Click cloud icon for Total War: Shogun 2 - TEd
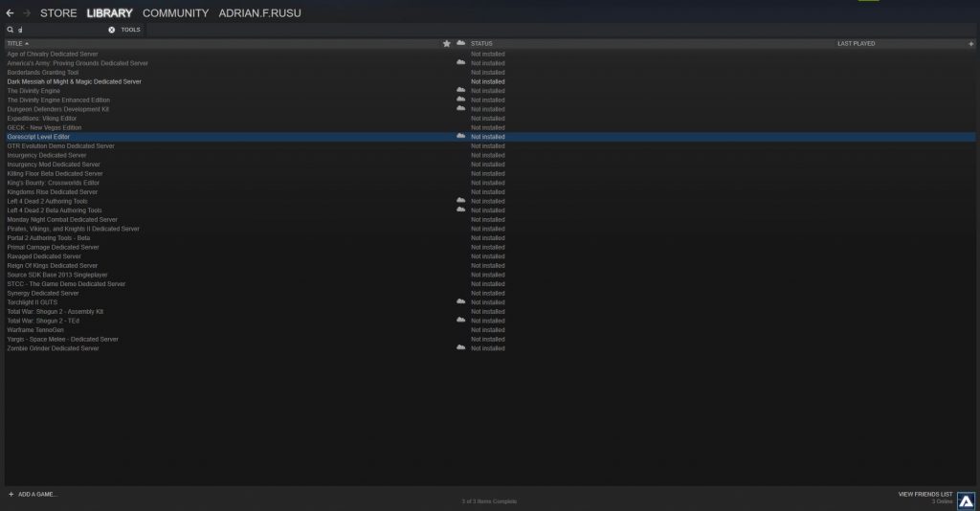980x511 pixels. click(460, 320)
